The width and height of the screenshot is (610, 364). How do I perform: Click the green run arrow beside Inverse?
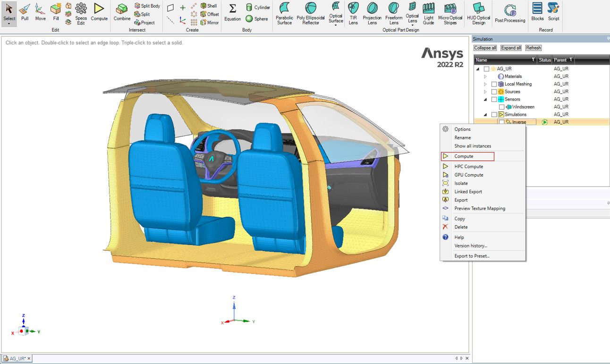coord(545,122)
